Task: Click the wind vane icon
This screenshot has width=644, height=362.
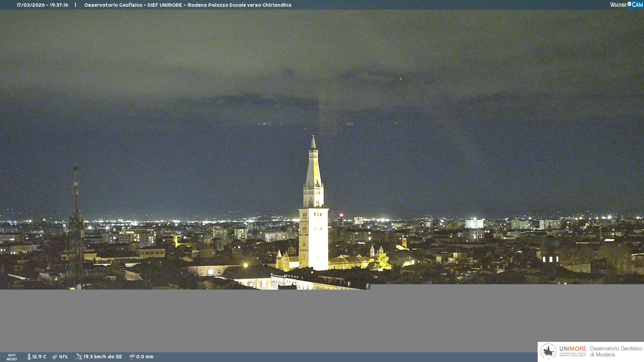Action: tap(79, 357)
